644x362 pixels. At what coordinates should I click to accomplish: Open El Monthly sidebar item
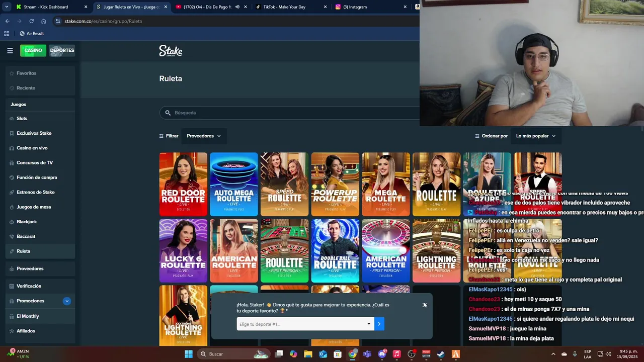tap(40, 316)
